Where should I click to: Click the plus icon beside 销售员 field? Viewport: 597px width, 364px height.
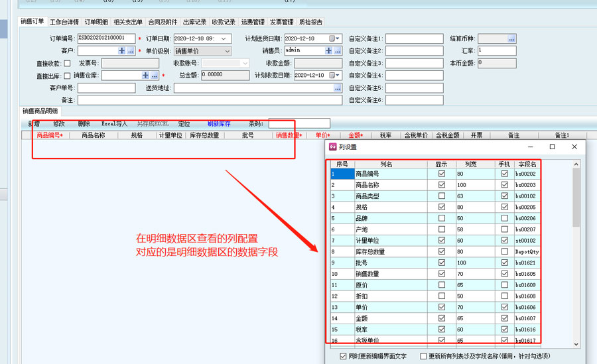(x=328, y=51)
